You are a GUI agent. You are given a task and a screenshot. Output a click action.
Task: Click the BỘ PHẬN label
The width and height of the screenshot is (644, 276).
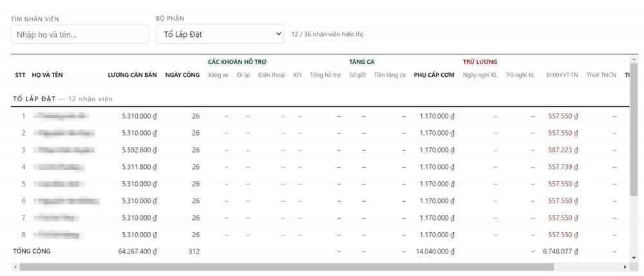[170, 19]
